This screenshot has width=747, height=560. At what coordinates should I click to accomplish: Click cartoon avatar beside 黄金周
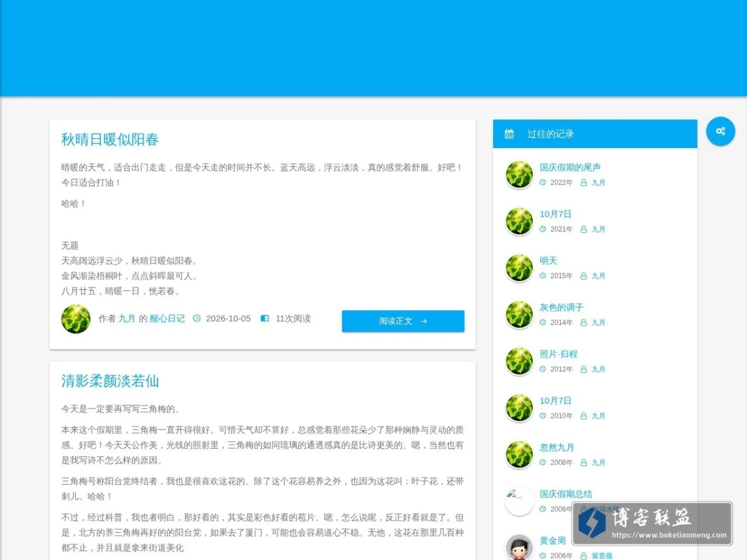coord(519,548)
